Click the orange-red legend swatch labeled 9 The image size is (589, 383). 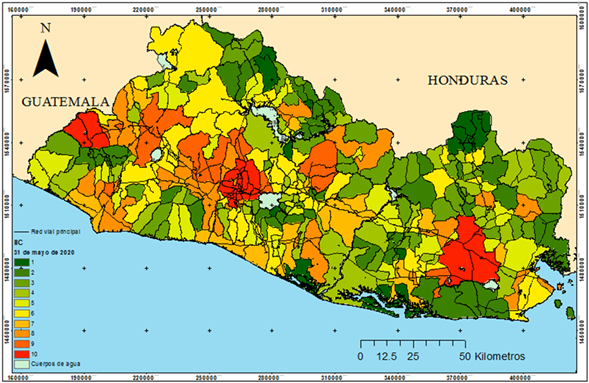point(22,344)
